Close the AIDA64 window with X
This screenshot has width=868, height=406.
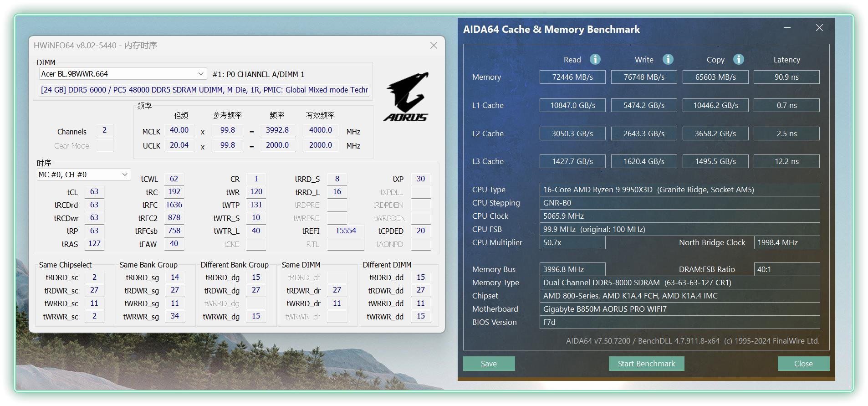point(819,28)
